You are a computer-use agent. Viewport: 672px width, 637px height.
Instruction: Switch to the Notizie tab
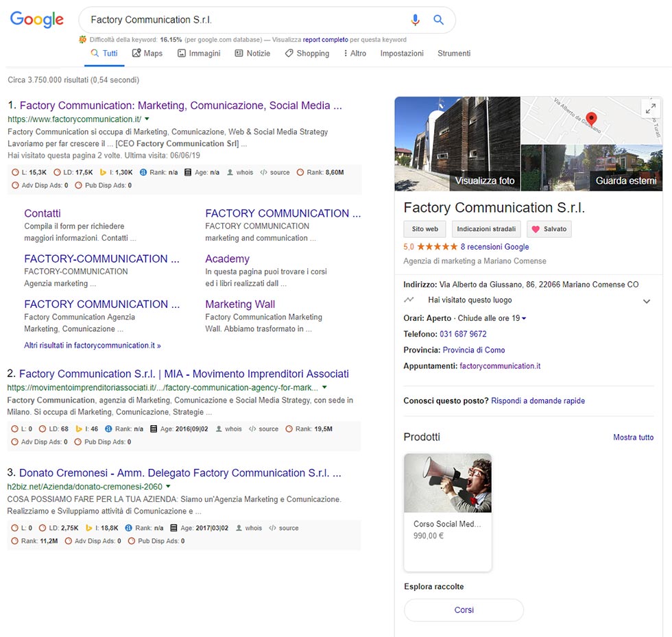[x=252, y=53]
